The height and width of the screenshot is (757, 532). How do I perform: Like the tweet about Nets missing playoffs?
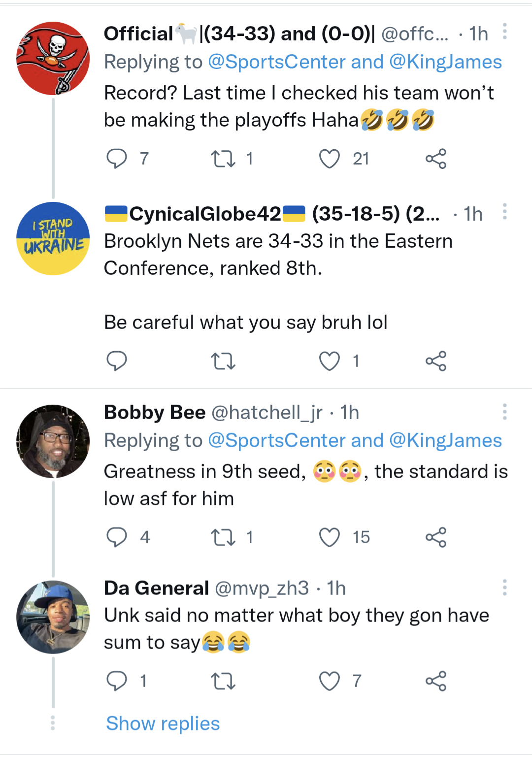[329, 159]
